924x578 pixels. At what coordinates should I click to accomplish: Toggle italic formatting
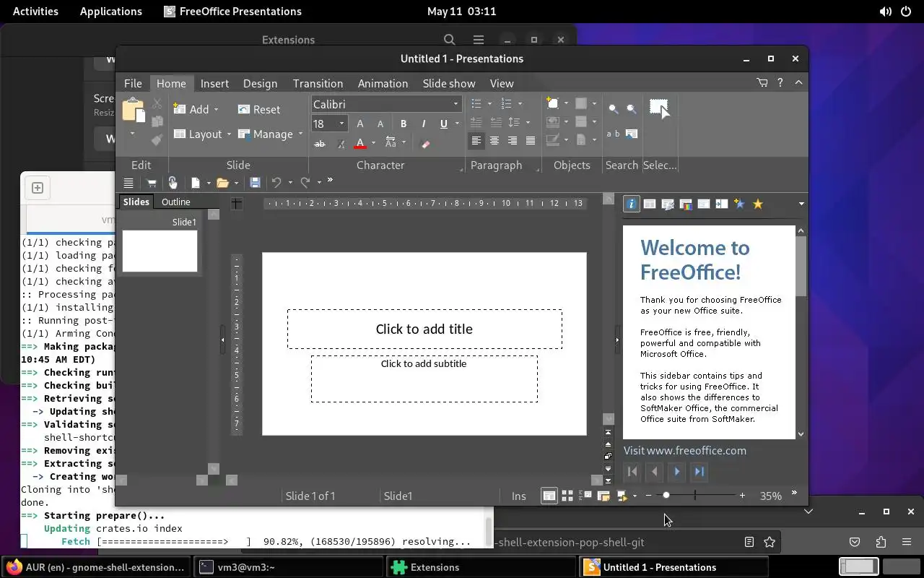424,124
